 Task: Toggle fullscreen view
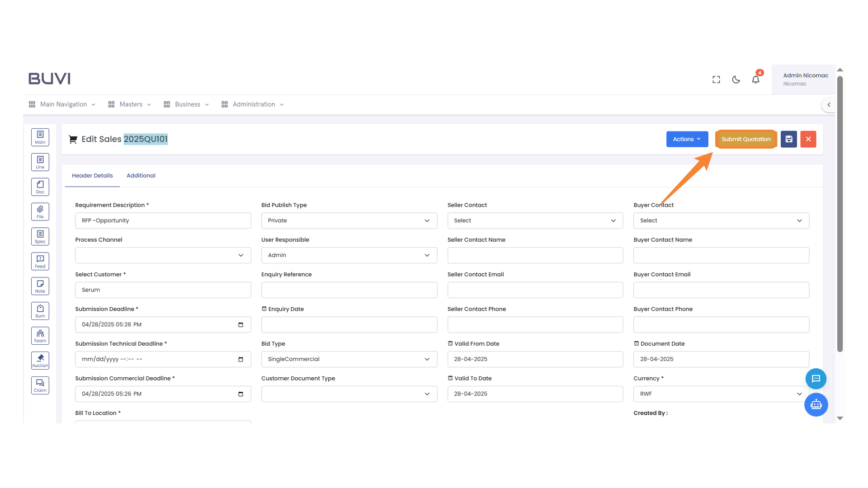coord(716,79)
